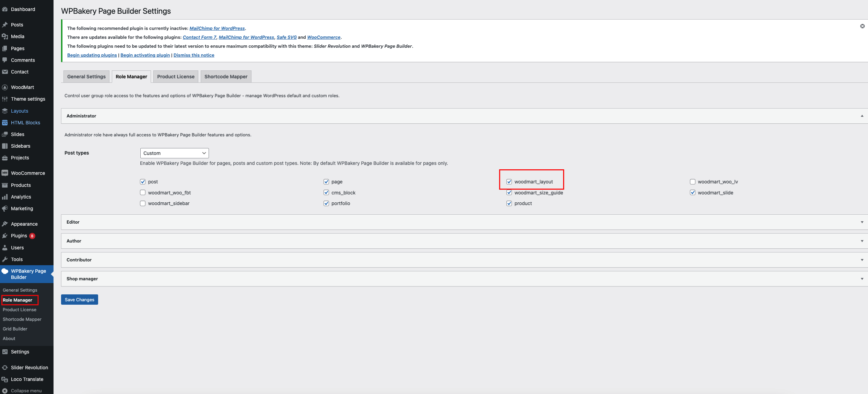Click the Tools wrench icon
The width and height of the screenshot is (868, 394).
[5, 259]
